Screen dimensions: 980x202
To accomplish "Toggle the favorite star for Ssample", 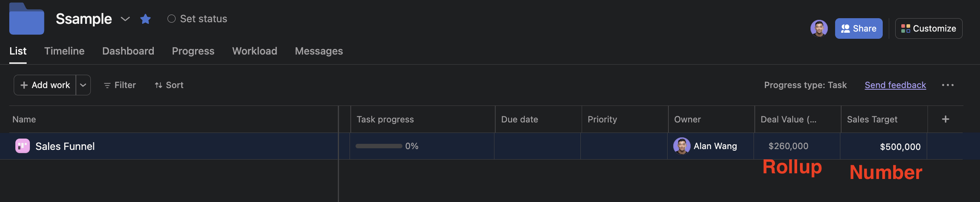I will click(x=145, y=19).
